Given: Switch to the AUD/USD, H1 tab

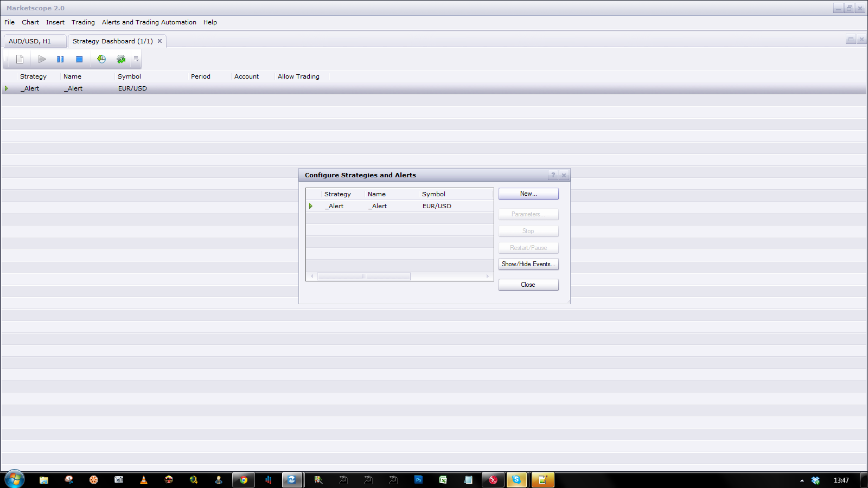Looking at the screenshot, I should pos(35,41).
